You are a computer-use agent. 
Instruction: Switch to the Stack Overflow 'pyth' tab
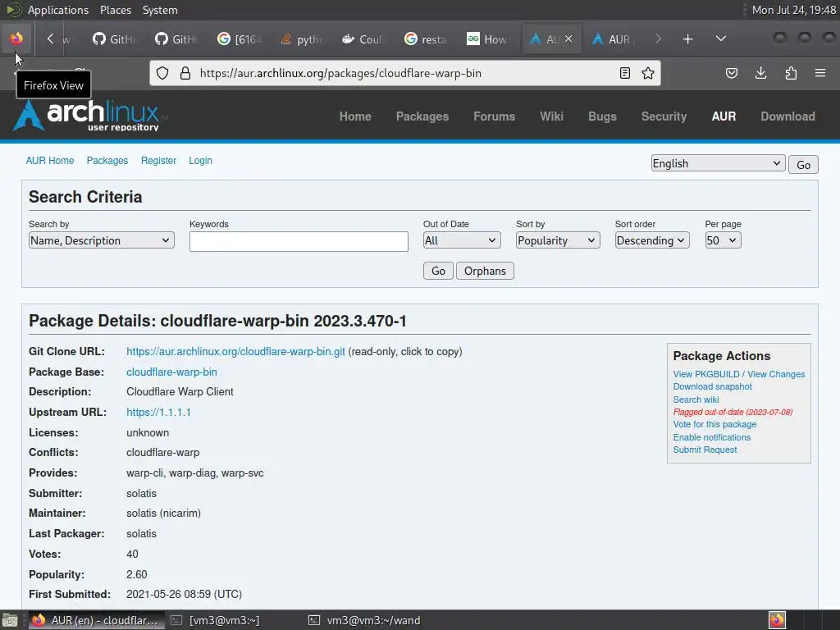point(302,39)
